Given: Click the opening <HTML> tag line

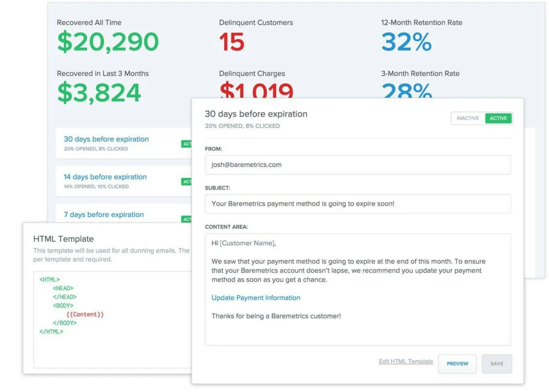Looking at the screenshot, I should (x=50, y=280).
